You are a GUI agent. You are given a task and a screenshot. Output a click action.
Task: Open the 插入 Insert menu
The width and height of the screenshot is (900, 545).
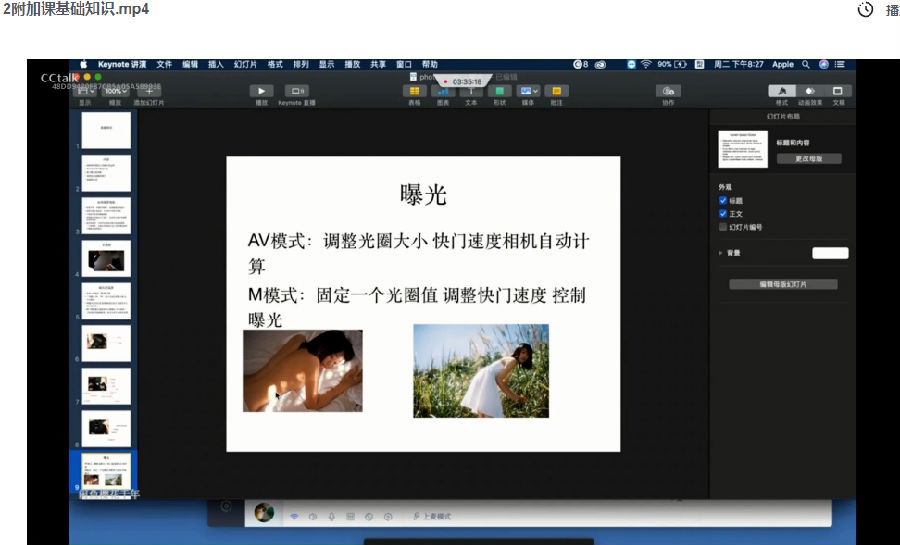coord(215,64)
